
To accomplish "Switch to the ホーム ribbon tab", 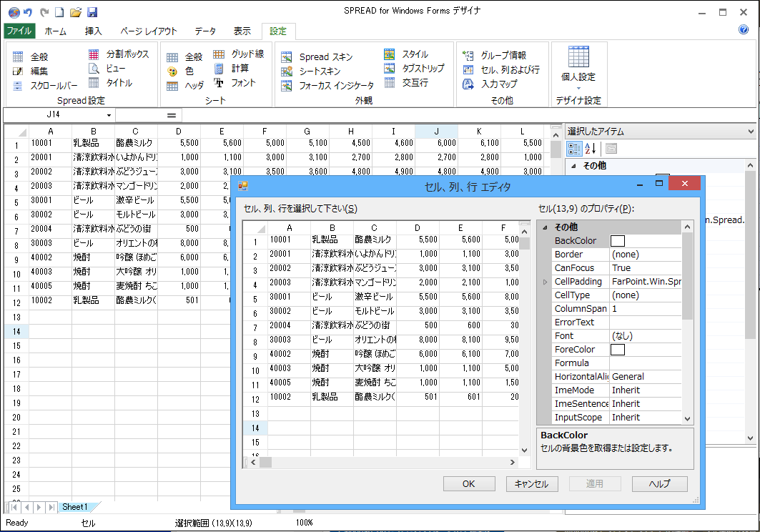I will click(54, 31).
